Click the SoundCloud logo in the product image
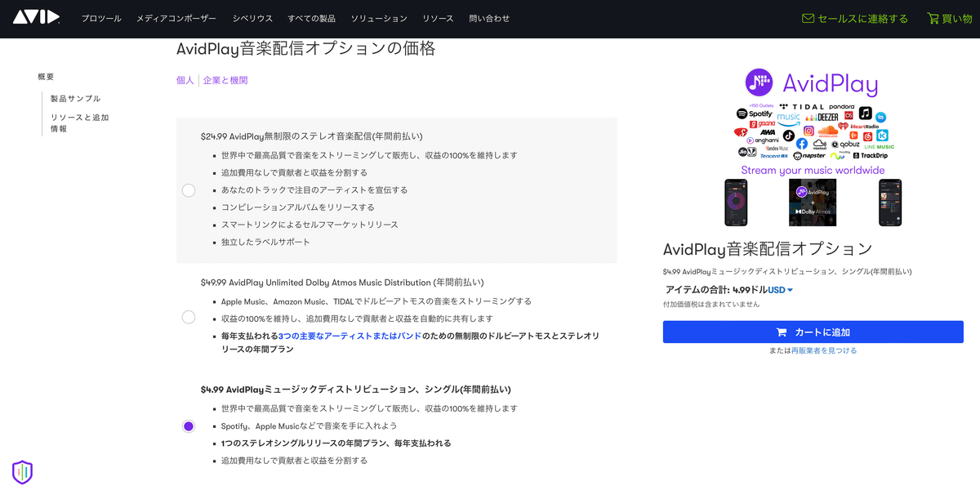980x490 pixels. pos(828,131)
